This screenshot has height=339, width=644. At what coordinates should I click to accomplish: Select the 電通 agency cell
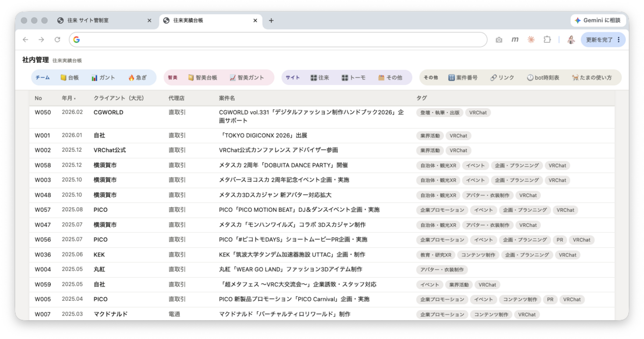tap(174, 314)
